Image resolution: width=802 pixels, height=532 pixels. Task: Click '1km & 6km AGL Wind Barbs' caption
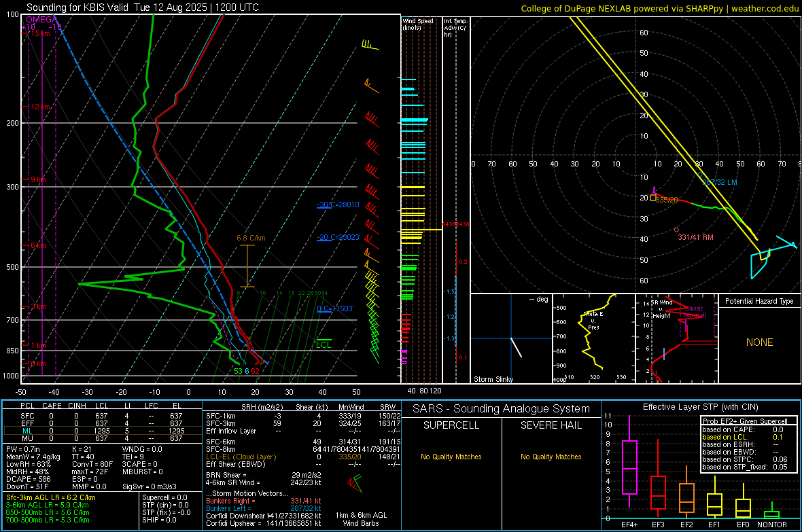362,519
